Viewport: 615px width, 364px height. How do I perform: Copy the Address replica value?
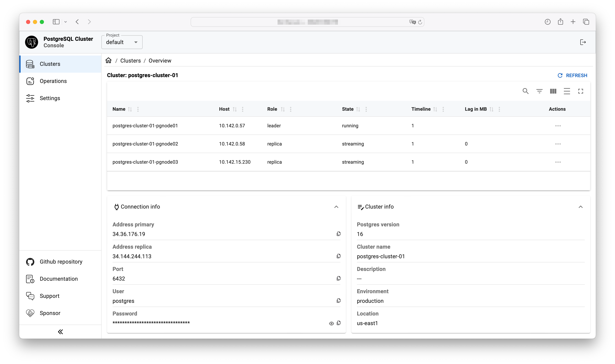pyautogui.click(x=338, y=256)
